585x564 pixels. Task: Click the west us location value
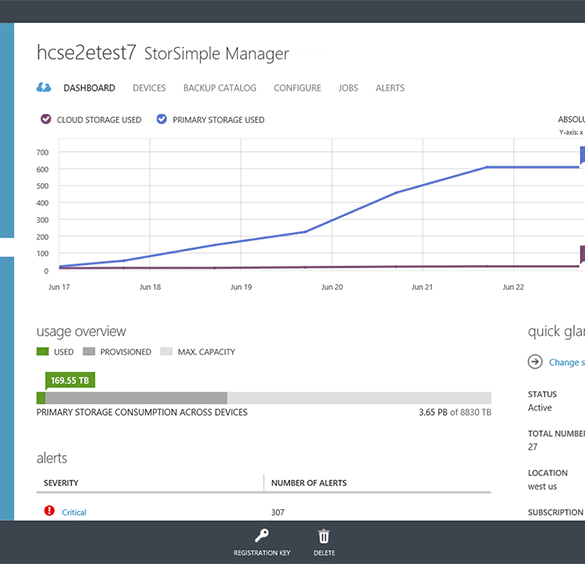pos(542,486)
